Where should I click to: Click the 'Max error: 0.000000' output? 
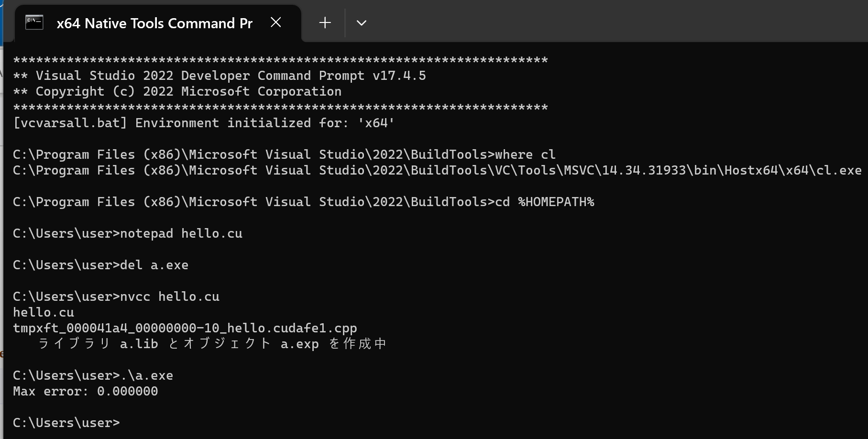pyautogui.click(x=86, y=391)
